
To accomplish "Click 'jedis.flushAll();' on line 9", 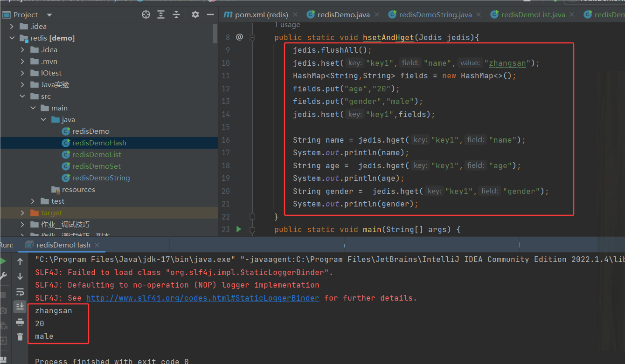I will (x=333, y=50).
